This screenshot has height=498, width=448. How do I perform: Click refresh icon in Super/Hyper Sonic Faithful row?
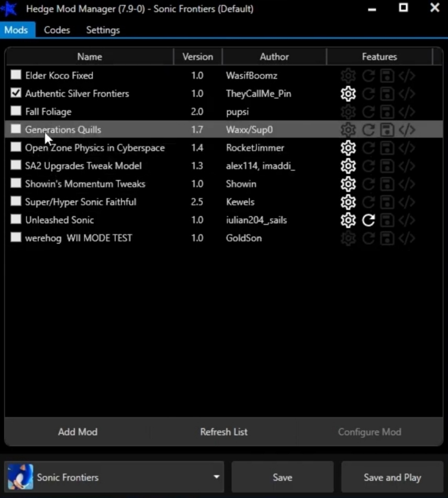coord(368,202)
